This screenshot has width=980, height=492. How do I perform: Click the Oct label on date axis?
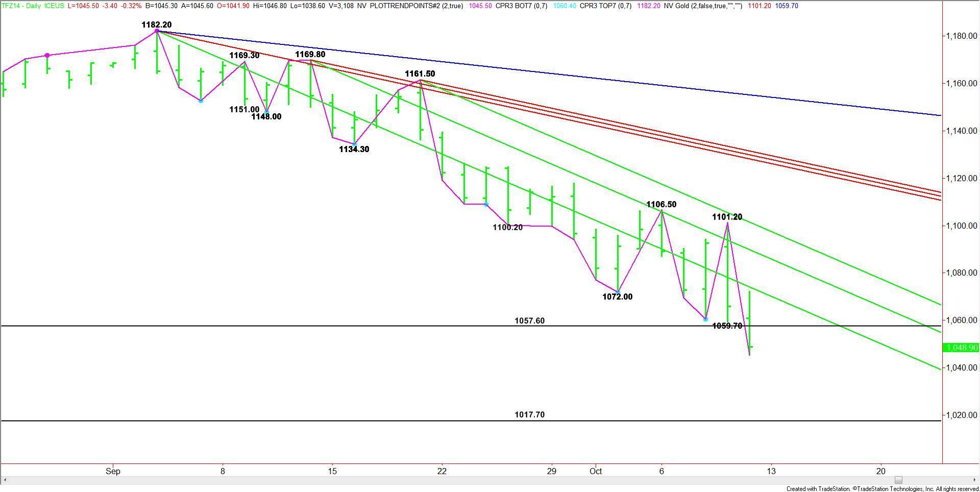(x=595, y=471)
